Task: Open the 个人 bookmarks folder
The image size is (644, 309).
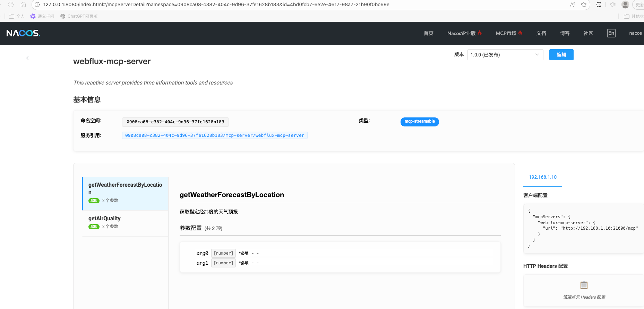Action: click(17, 16)
